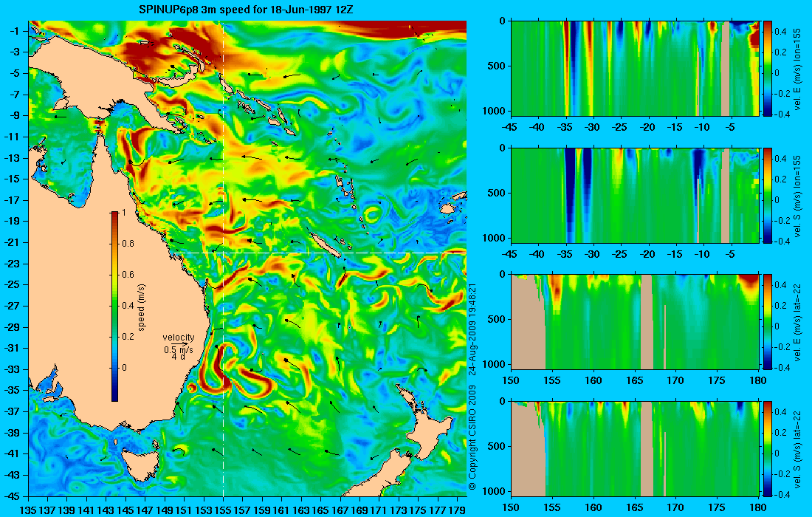This screenshot has height=517, width=812.
Task: Click the southward velocity section at lat=-22
Action: click(x=636, y=448)
